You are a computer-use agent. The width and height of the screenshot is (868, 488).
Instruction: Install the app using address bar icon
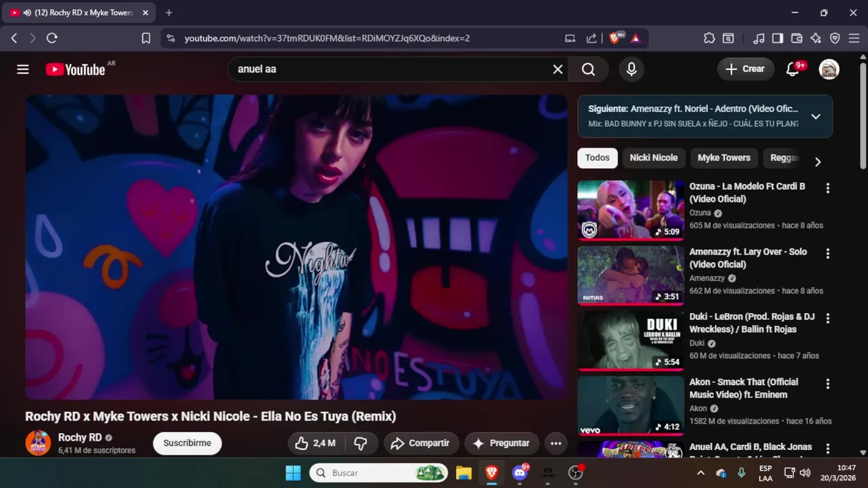[x=570, y=39]
